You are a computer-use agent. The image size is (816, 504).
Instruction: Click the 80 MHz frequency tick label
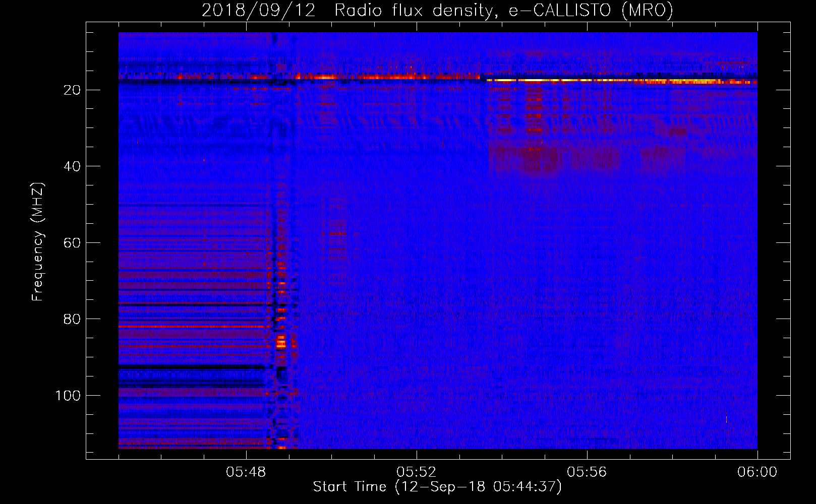click(x=72, y=319)
